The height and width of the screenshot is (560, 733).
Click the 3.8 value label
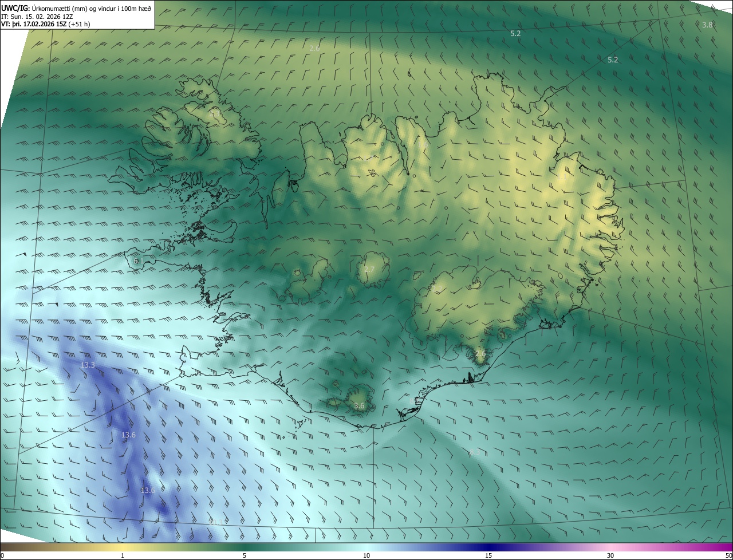click(x=708, y=25)
